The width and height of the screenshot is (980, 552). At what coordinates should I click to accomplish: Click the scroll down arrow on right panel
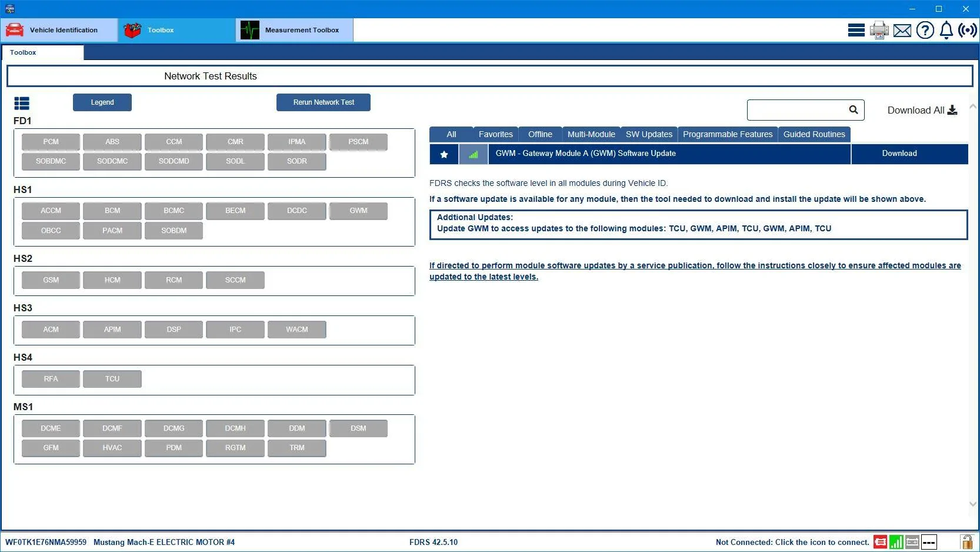(973, 504)
